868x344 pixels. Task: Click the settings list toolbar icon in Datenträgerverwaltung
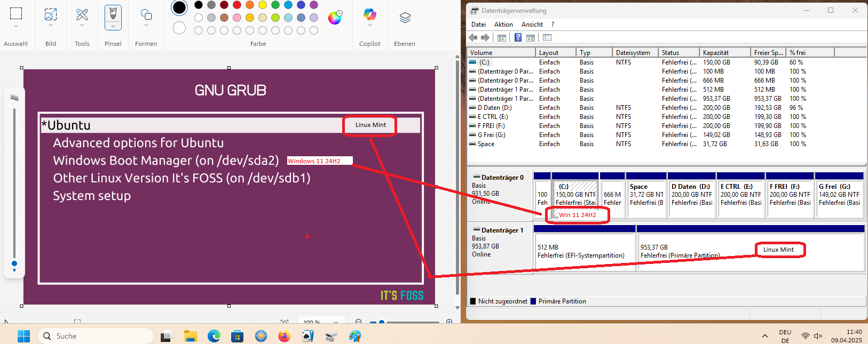547,37
